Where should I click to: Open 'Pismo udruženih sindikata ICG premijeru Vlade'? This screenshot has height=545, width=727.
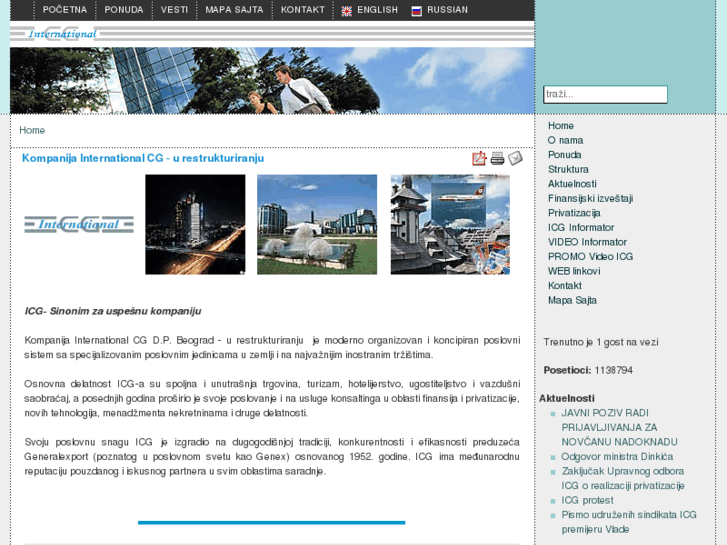click(629, 522)
